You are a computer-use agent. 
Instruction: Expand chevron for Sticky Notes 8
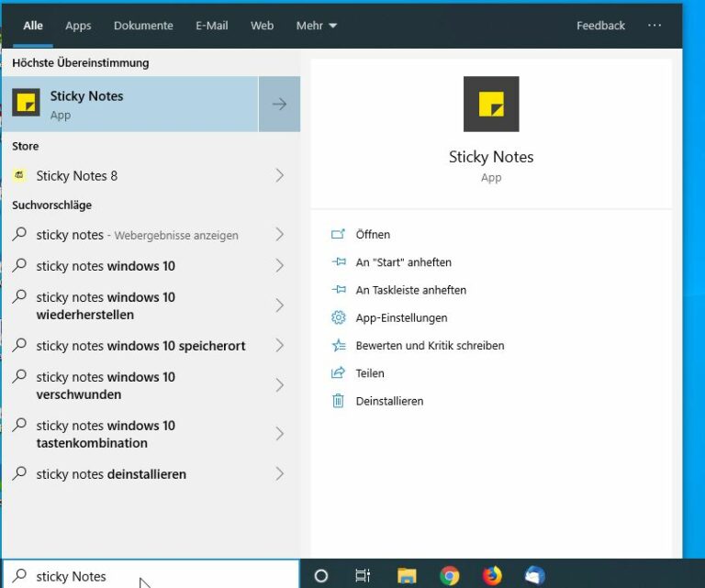point(280,175)
